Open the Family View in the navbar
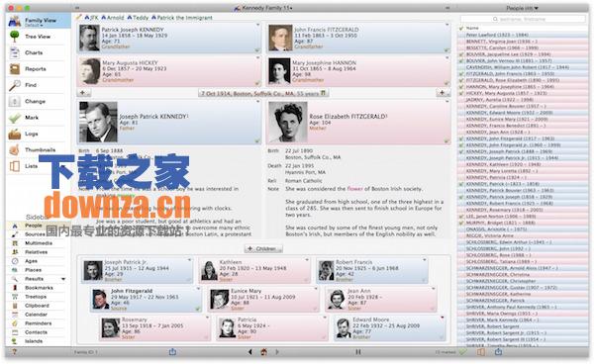The width and height of the screenshot is (594, 364). (x=39, y=22)
